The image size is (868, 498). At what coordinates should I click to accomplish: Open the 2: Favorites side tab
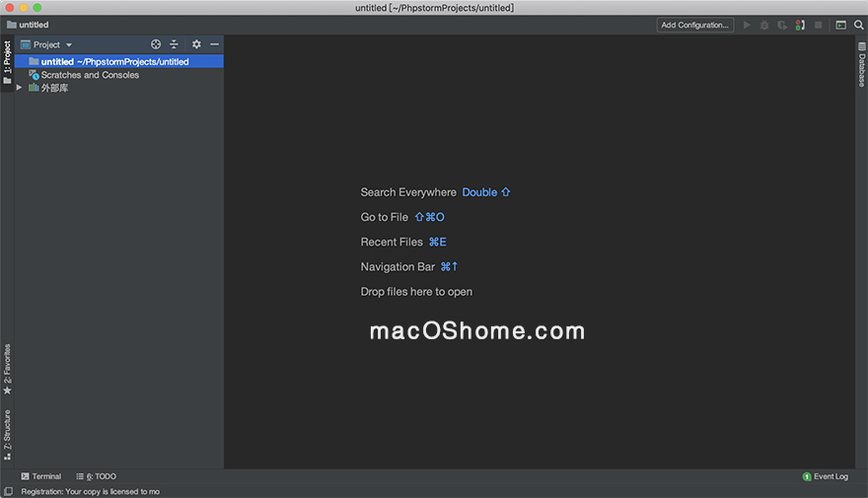[7, 369]
